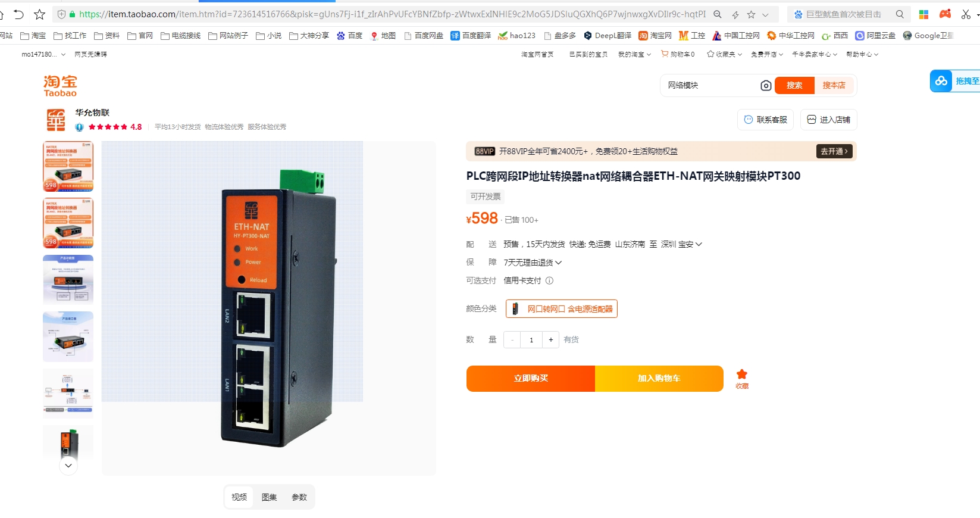Click the search input containing 网络模块
The image size is (980, 518).
(710, 86)
